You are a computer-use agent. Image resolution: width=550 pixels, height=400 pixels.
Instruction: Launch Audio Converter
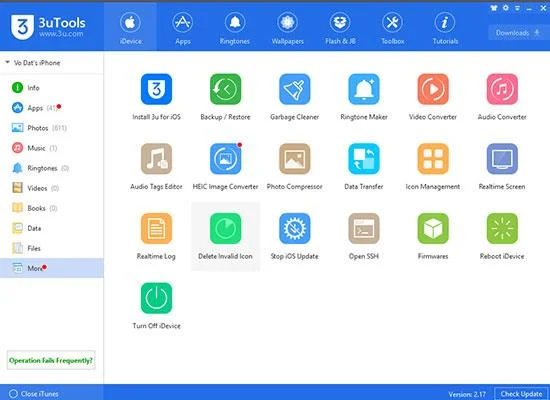(502, 89)
